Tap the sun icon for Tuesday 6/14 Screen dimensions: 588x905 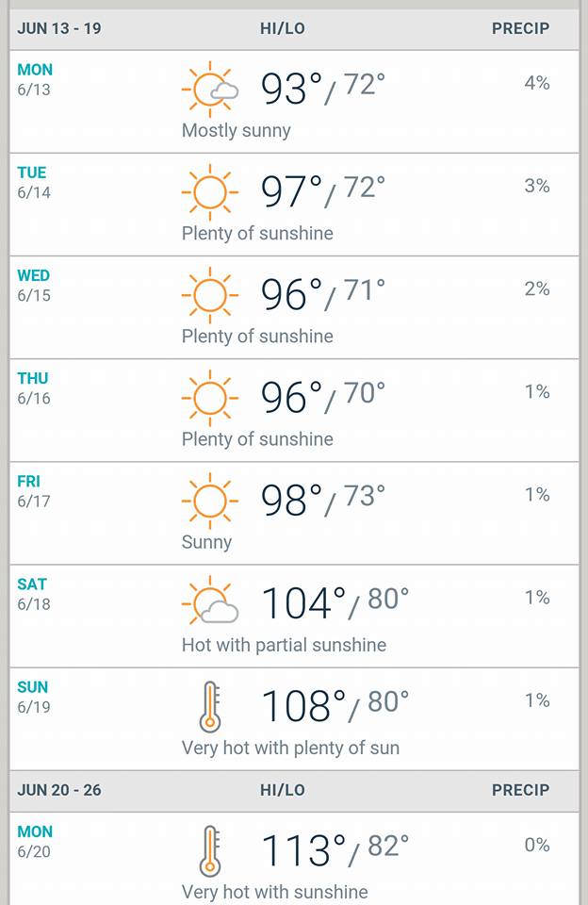click(x=210, y=192)
